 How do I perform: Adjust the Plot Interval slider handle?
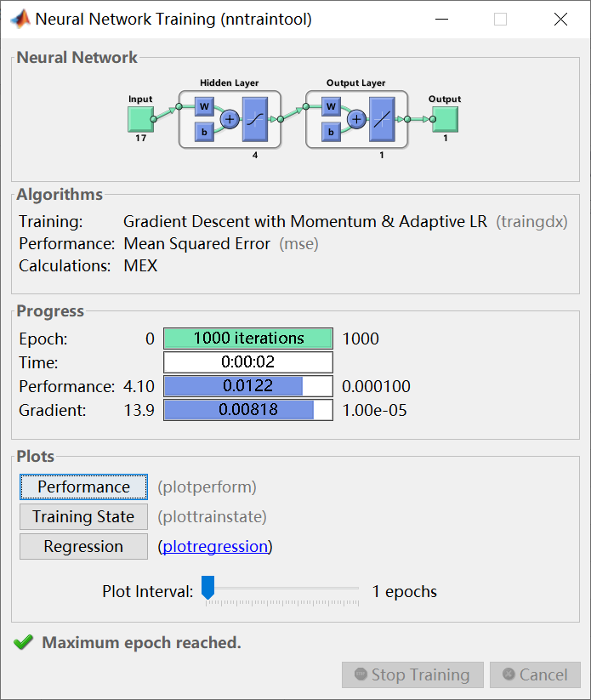click(x=207, y=585)
